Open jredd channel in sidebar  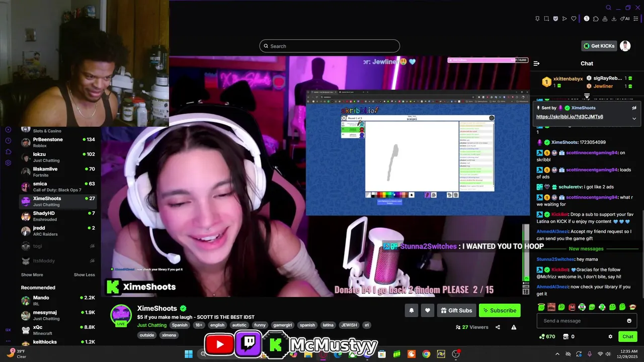58,231
